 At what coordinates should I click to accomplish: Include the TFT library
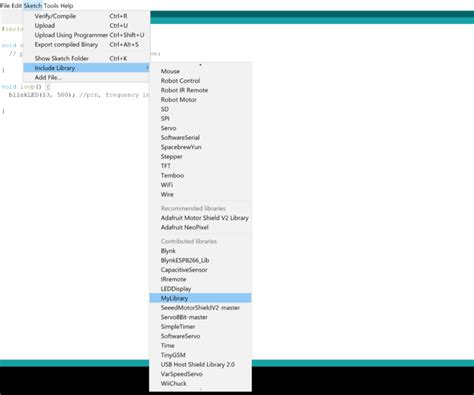coord(200,166)
